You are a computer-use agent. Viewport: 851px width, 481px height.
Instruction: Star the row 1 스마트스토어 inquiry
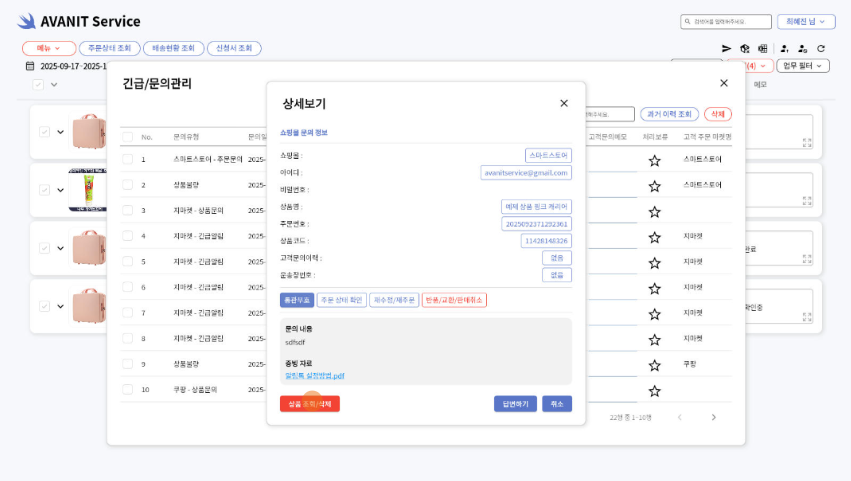(x=654, y=160)
